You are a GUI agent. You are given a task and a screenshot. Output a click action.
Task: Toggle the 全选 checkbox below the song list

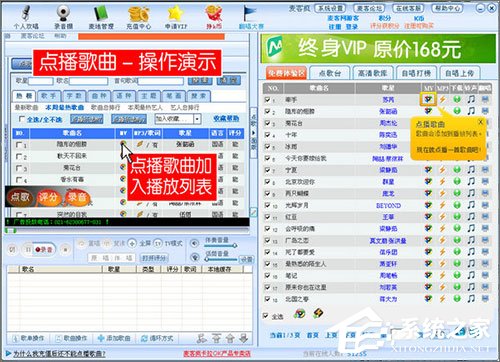tap(266, 315)
